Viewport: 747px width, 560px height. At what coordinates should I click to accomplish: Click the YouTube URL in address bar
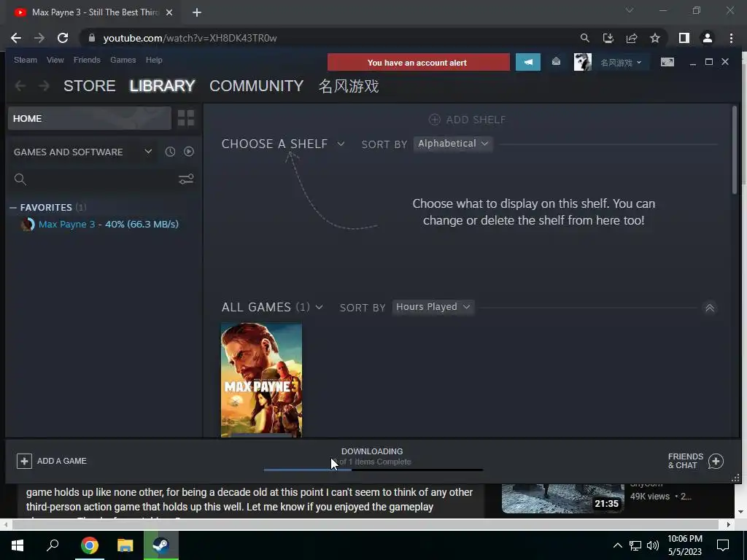[190, 38]
